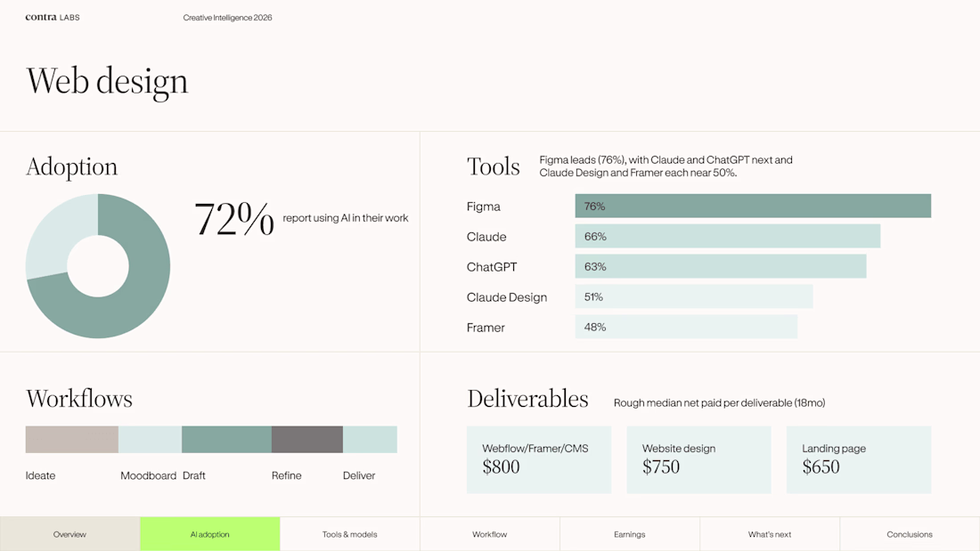Click the Workflows section heading
Screen dimensions: 980x551
pos(79,399)
